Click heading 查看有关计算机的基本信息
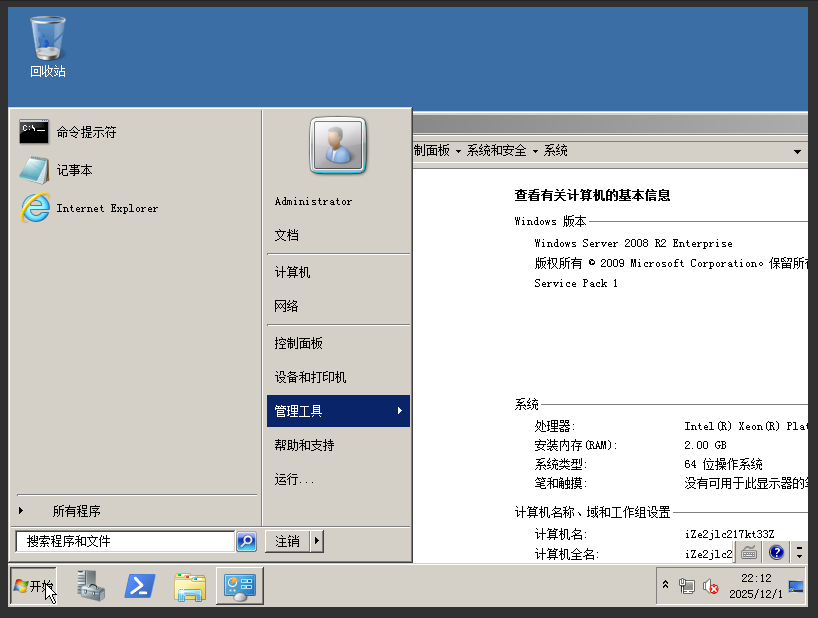818x618 pixels. tap(592, 196)
